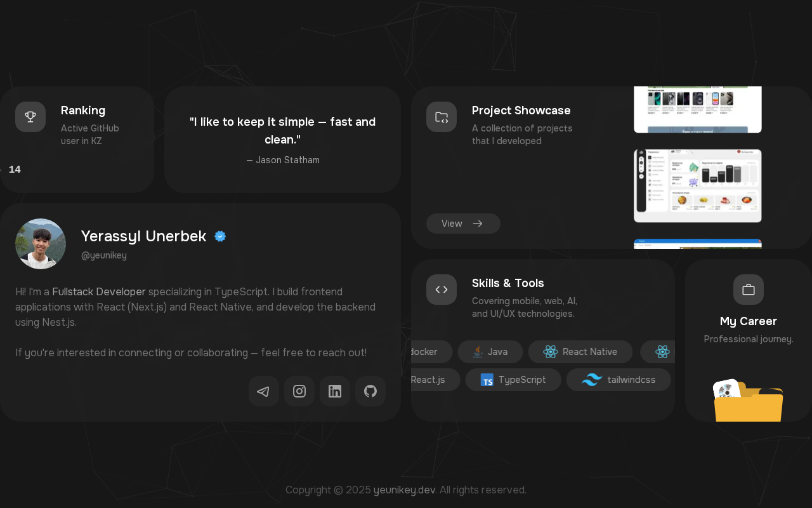
Task: Open the GitHub profile icon
Action: pos(370,391)
